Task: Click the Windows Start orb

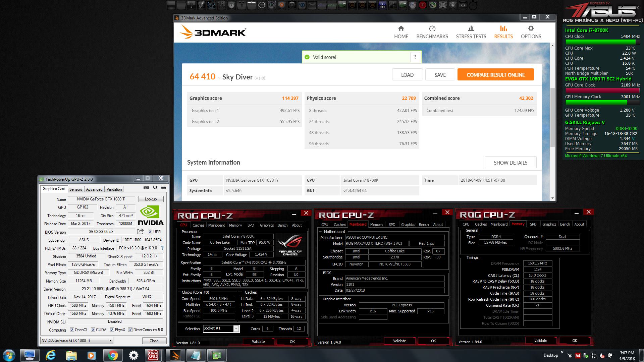Action: point(9,355)
